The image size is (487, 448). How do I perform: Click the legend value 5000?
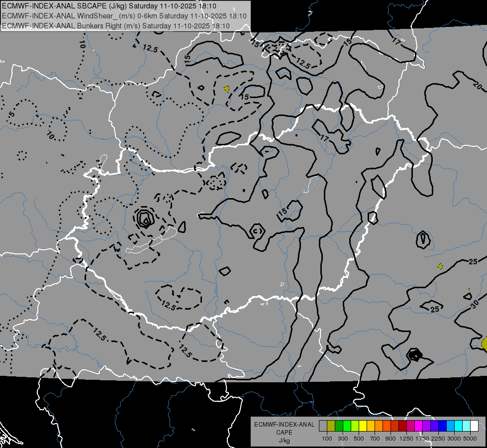(x=470, y=439)
